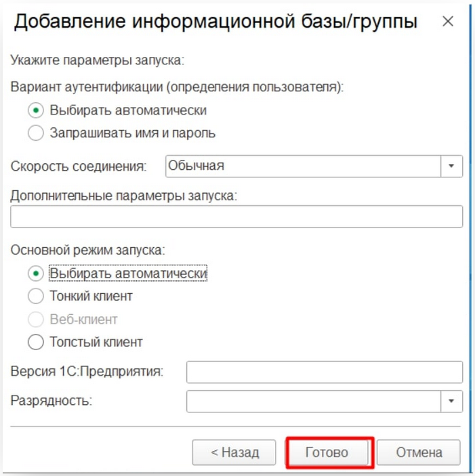The width and height of the screenshot is (475, 476).
Task: Choose 'Запрашивать имя и пароль' option
Action: (x=36, y=133)
